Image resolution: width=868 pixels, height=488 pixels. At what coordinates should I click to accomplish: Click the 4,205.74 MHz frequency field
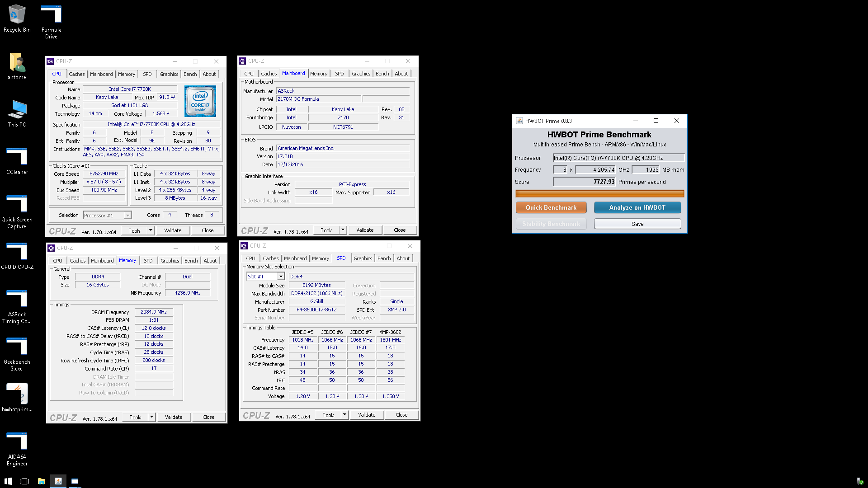(595, 170)
